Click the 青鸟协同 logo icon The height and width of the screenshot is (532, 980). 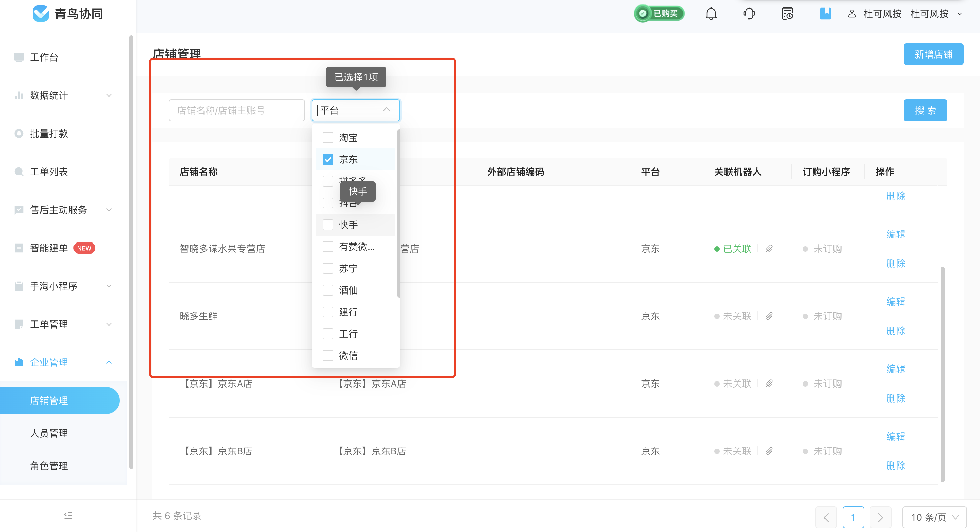coord(41,14)
